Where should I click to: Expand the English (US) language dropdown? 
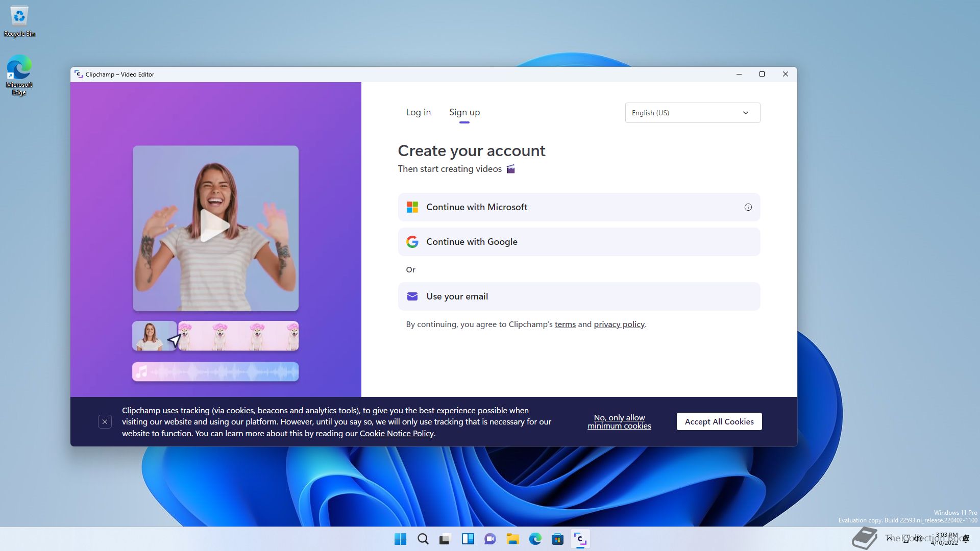point(693,113)
